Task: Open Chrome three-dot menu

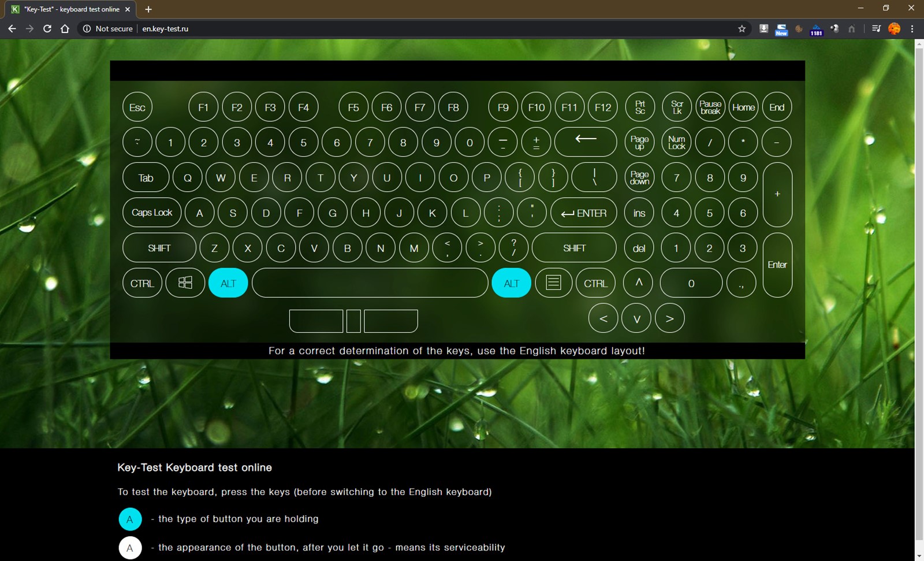Action: pos(912,28)
